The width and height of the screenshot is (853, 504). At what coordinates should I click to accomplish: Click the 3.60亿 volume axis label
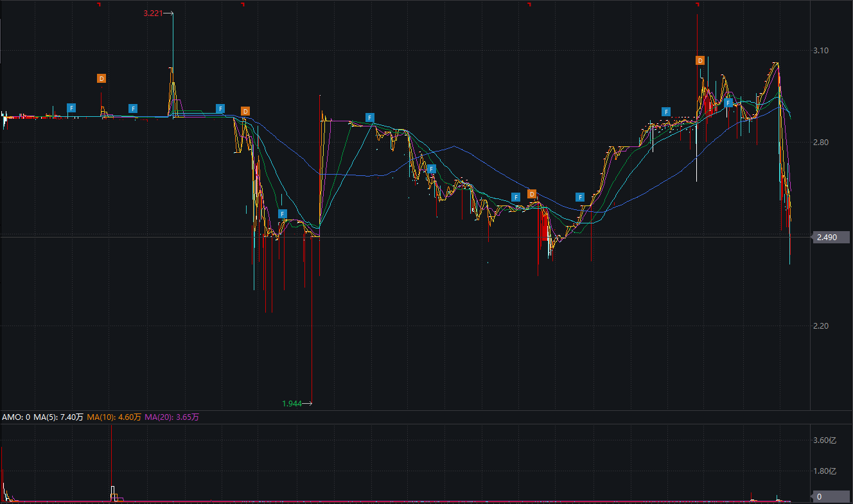(825, 440)
